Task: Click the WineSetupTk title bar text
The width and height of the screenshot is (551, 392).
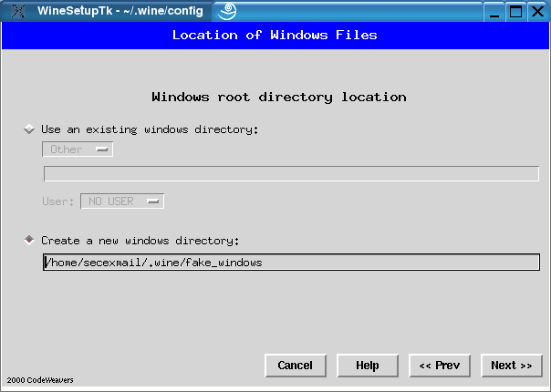Action: [120, 12]
